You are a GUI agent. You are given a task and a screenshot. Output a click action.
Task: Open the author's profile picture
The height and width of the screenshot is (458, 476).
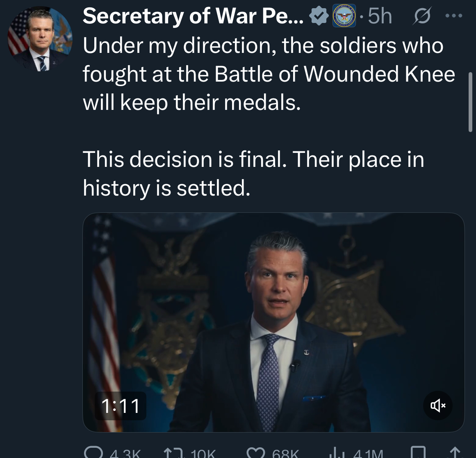coord(40,39)
